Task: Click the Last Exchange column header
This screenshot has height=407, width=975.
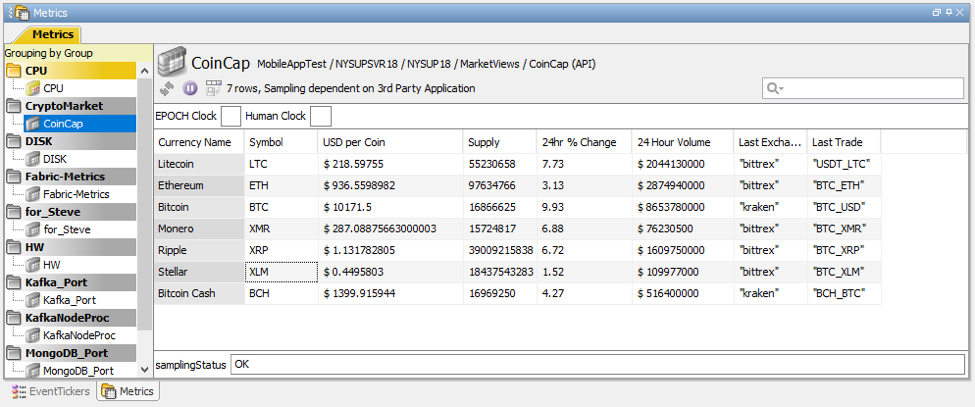Action: tap(770, 142)
